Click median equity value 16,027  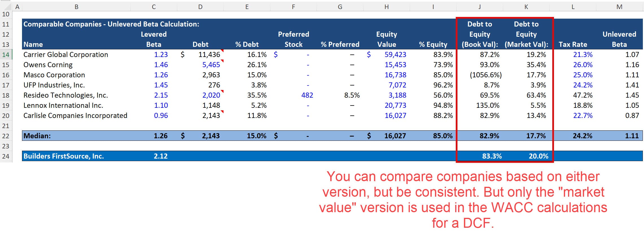pos(395,136)
